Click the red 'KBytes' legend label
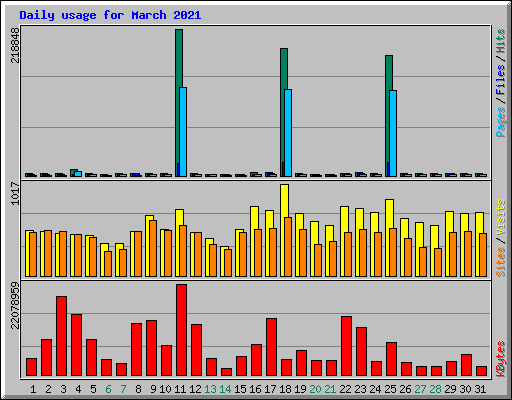The image size is (512, 400). click(x=501, y=359)
